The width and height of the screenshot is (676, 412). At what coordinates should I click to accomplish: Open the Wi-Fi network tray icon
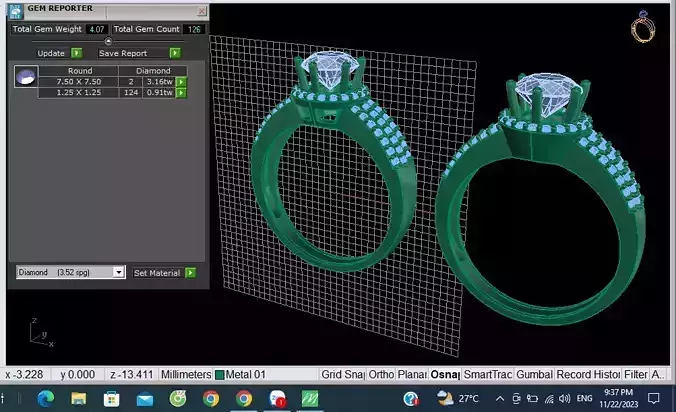pos(549,399)
